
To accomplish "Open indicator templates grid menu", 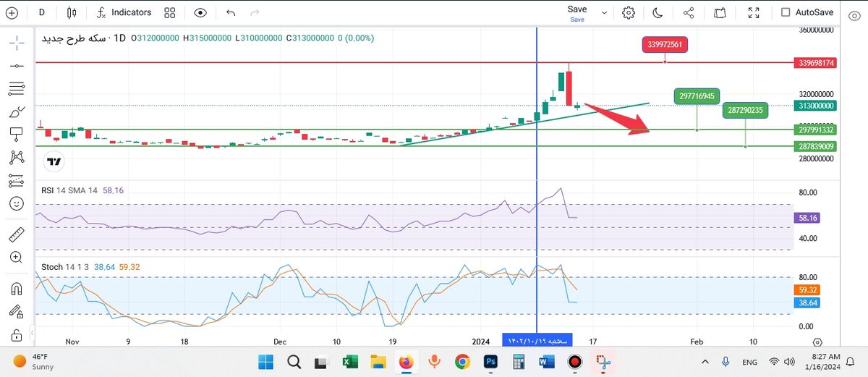I will coord(169,12).
